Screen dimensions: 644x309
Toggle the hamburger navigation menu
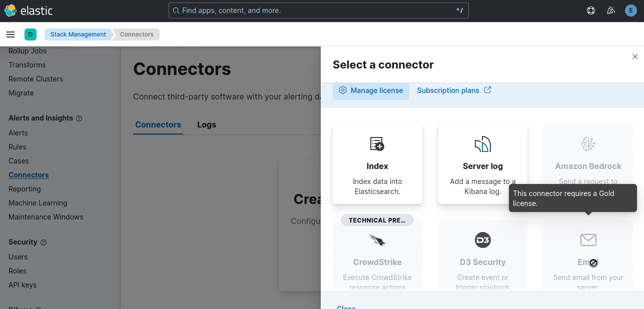[x=10, y=34]
